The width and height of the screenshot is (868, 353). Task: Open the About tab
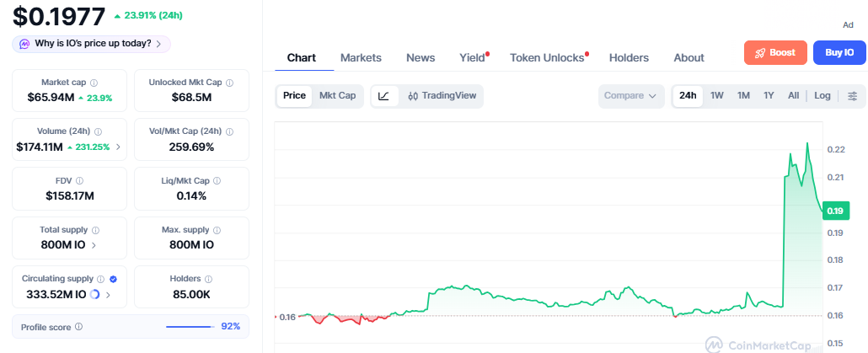(689, 57)
